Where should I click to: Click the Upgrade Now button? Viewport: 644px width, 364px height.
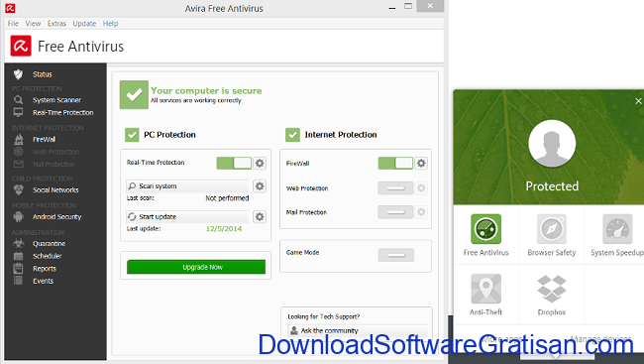(x=196, y=267)
